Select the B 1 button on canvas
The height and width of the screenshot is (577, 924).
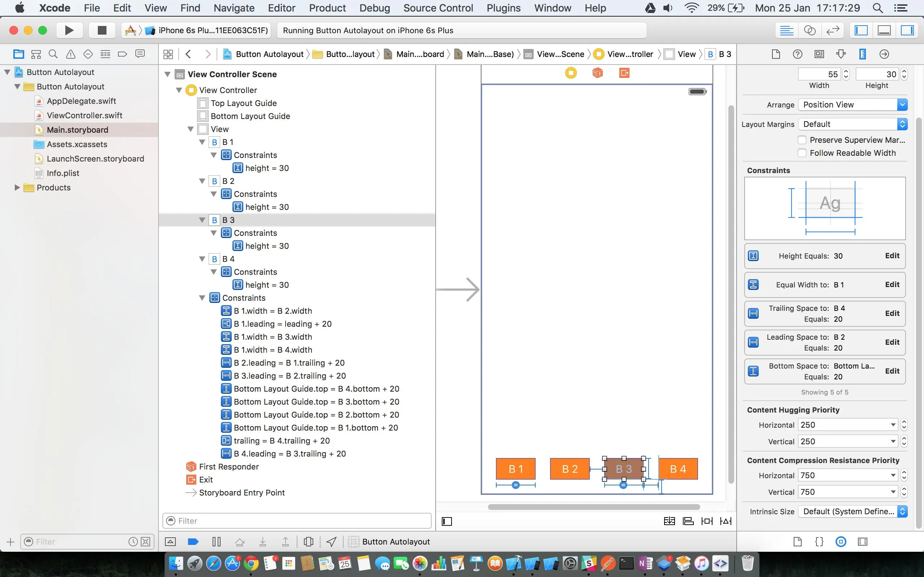[515, 468]
